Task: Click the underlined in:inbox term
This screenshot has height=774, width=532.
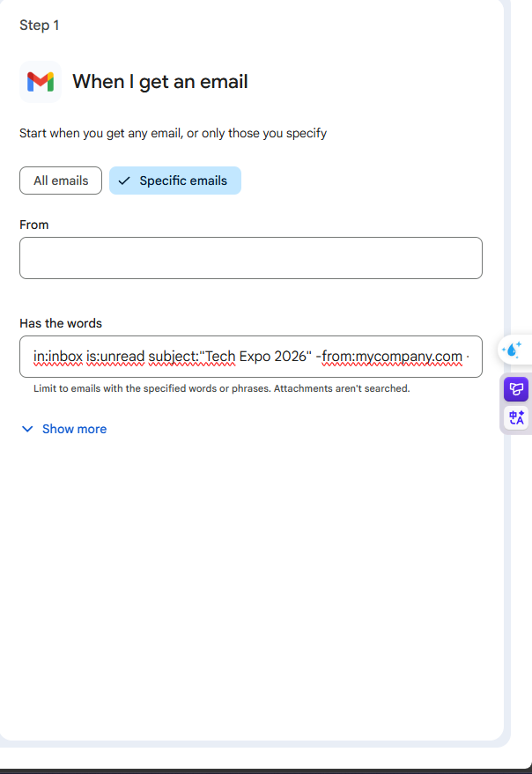Action: tap(58, 356)
